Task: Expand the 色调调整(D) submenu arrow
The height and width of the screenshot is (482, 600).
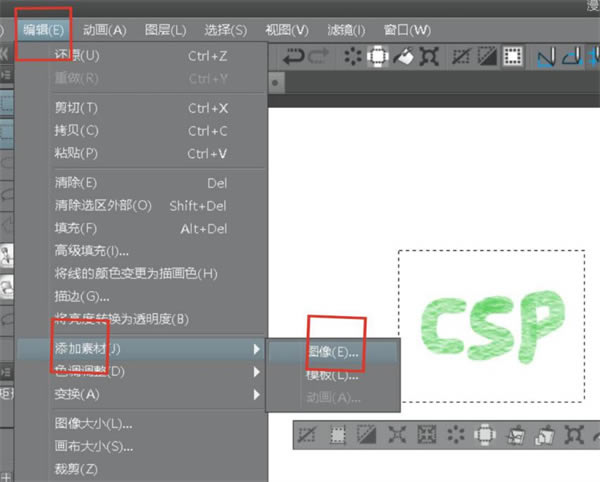Action: click(x=257, y=371)
